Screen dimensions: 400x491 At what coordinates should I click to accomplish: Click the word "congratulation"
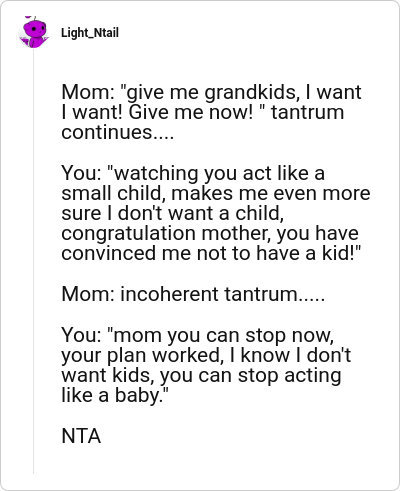pyautogui.click(x=128, y=234)
